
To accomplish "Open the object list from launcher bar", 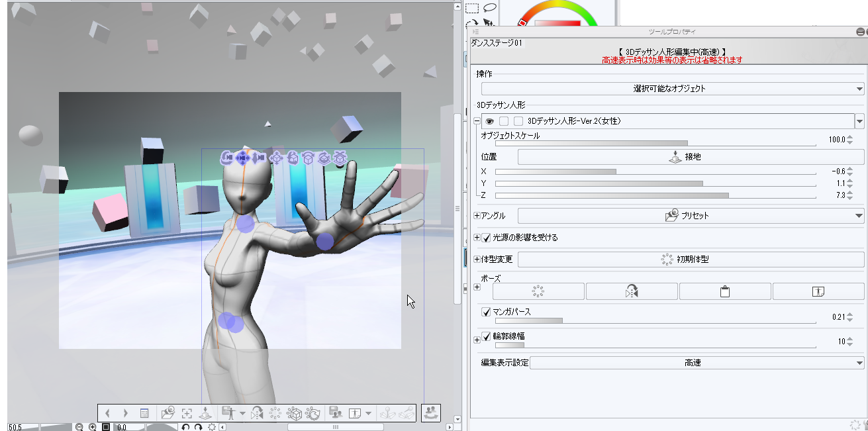I will [x=144, y=413].
